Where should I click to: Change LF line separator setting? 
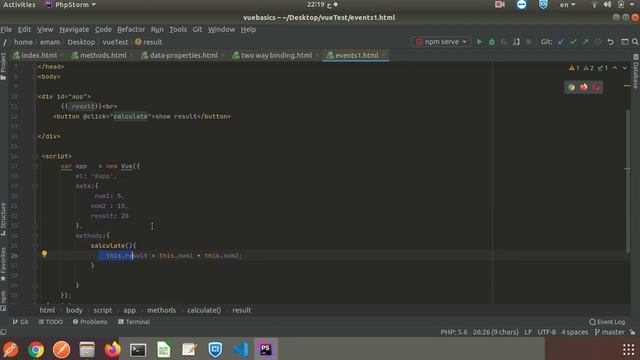click(528, 332)
